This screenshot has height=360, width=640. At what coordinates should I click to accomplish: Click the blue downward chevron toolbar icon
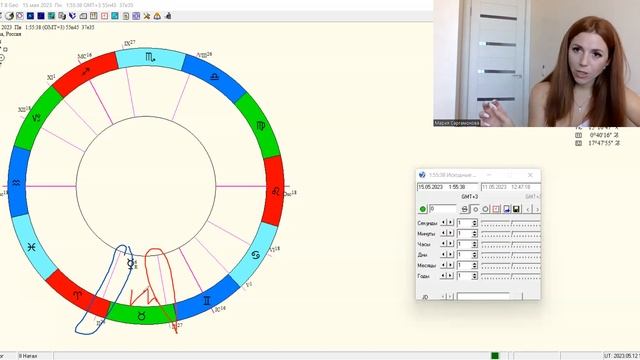[73, 16]
